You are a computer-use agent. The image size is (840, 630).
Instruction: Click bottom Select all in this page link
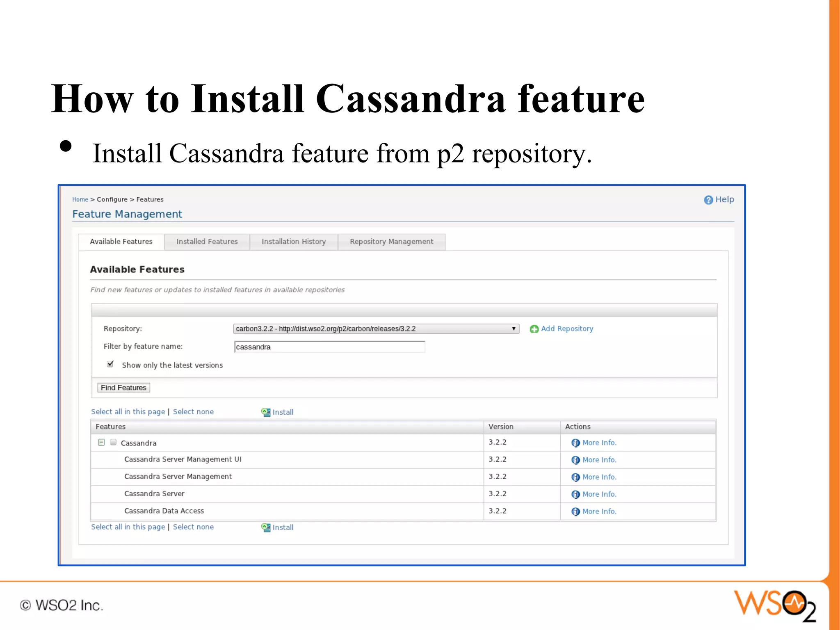click(x=128, y=527)
